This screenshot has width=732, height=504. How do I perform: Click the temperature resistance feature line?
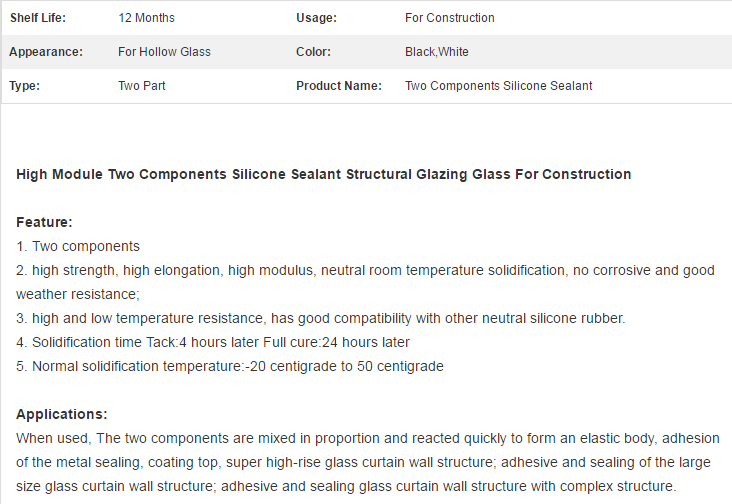point(321,318)
